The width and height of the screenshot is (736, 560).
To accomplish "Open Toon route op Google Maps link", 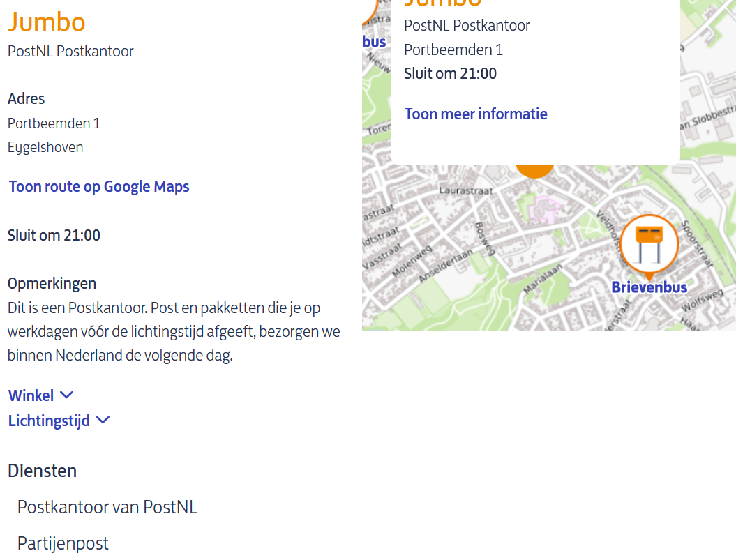I will pyautogui.click(x=99, y=187).
